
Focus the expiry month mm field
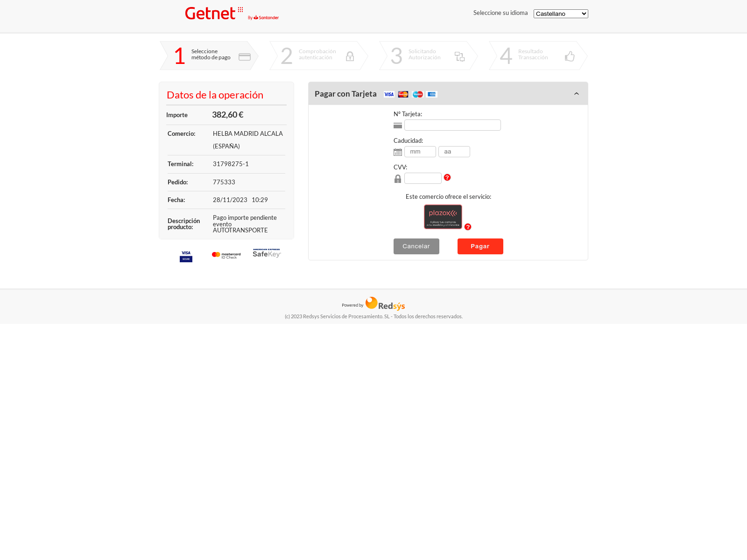click(420, 152)
